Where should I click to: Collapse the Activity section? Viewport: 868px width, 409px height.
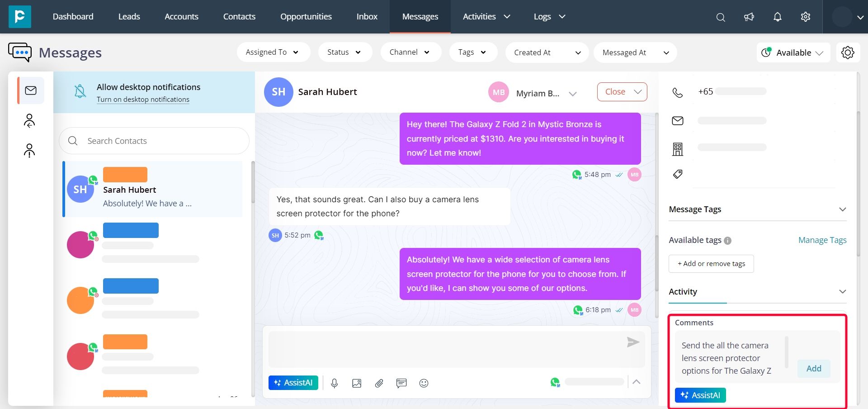click(843, 292)
